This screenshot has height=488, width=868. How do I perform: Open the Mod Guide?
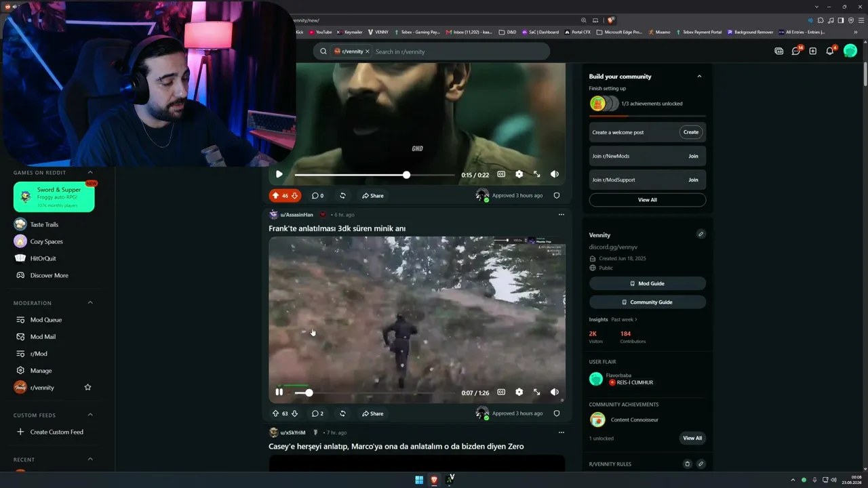click(x=648, y=283)
